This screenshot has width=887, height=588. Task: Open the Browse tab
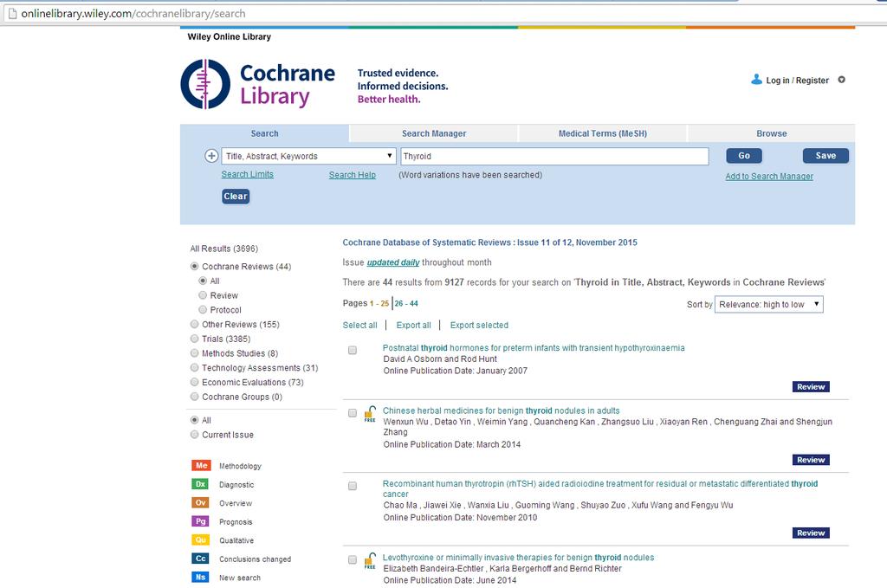coord(772,133)
